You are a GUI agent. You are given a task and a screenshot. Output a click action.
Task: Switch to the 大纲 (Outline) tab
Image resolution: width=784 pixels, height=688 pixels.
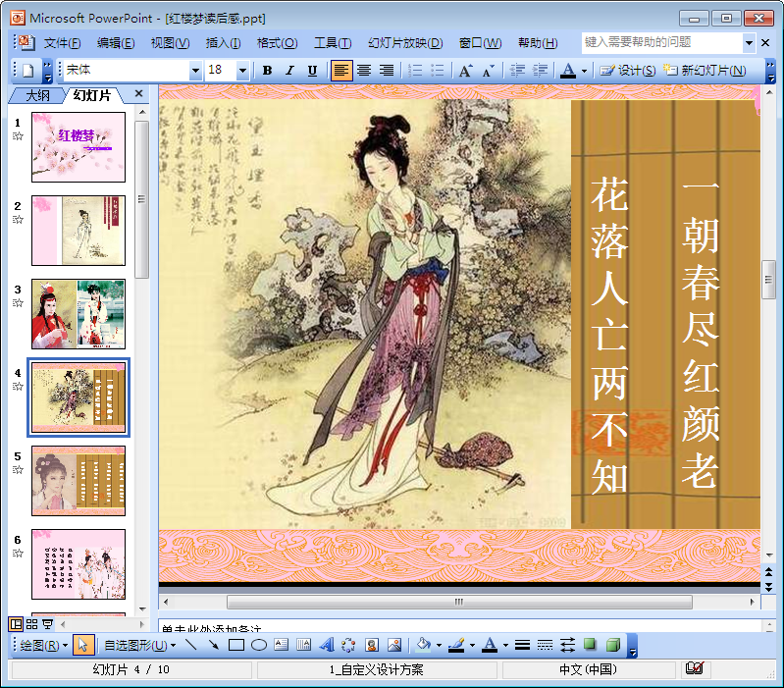[x=37, y=95]
